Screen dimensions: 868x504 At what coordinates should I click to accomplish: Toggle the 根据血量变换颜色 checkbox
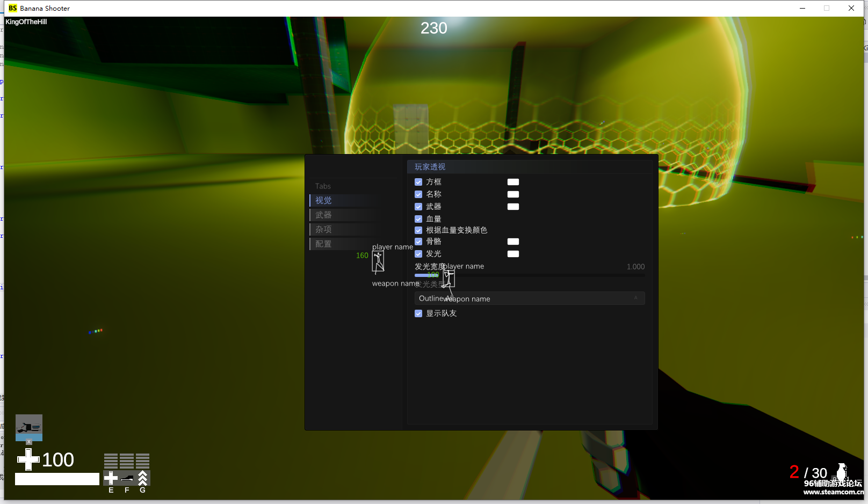418,230
